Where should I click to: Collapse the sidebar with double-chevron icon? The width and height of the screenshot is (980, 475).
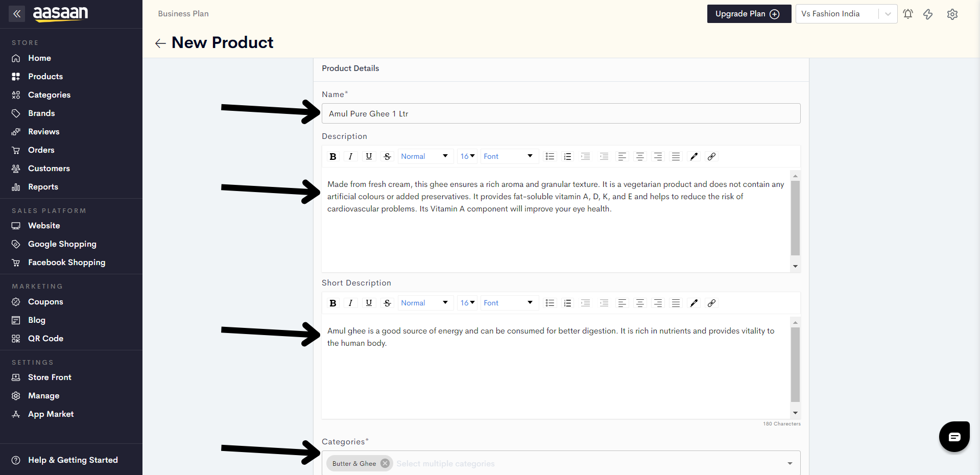point(17,14)
